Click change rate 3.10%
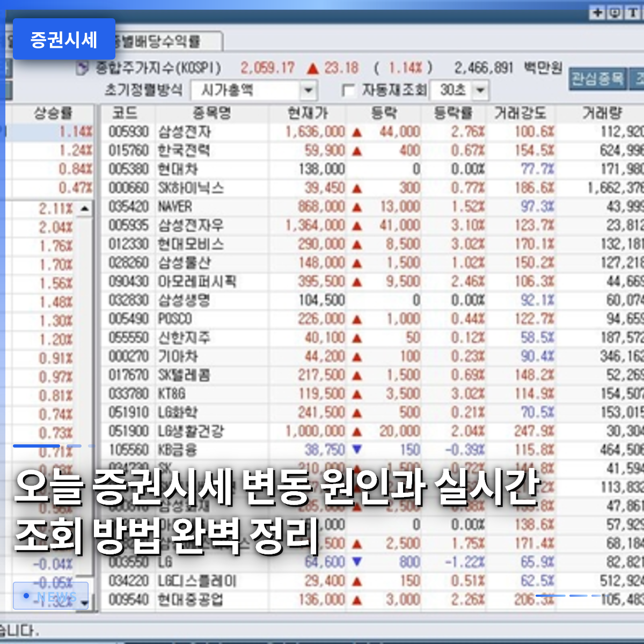This screenshot has height=644, width=644. click(468, 225)
